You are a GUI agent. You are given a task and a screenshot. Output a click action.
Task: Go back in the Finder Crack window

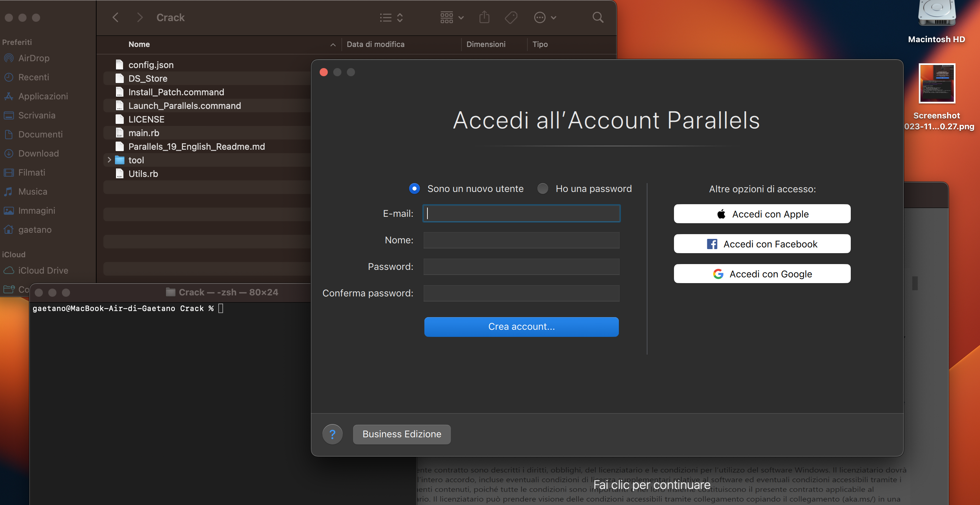pos(116,17)
